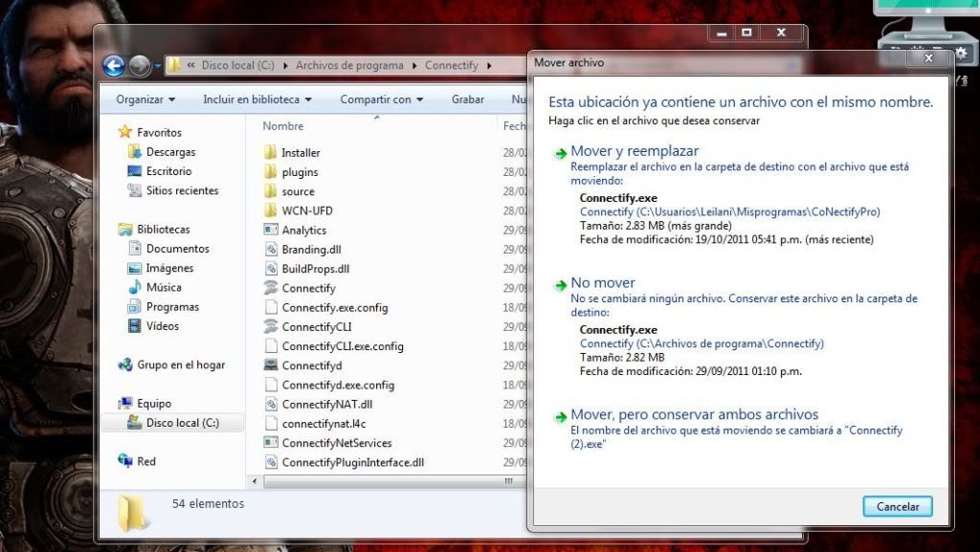The width and height of the screenshot is (980, 552).
Task: Click the Grabar toolbar button
Action: click(x=467, y=99)
